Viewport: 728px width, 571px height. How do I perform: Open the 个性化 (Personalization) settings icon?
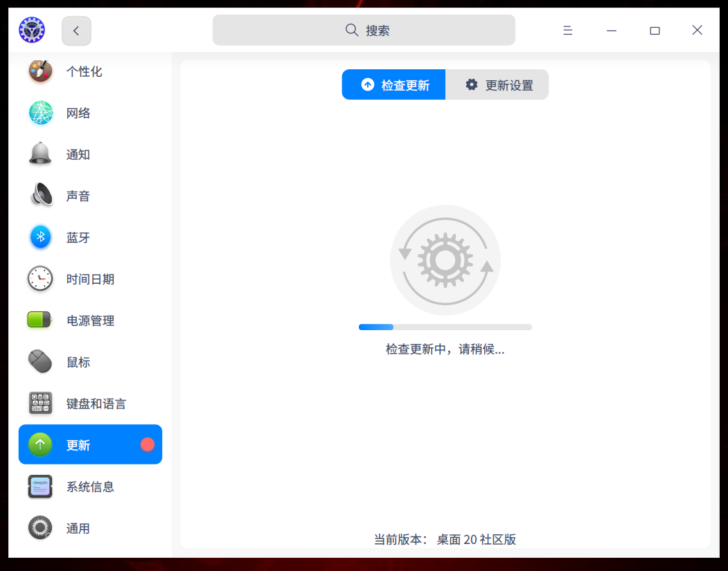[x=39, y=71]
